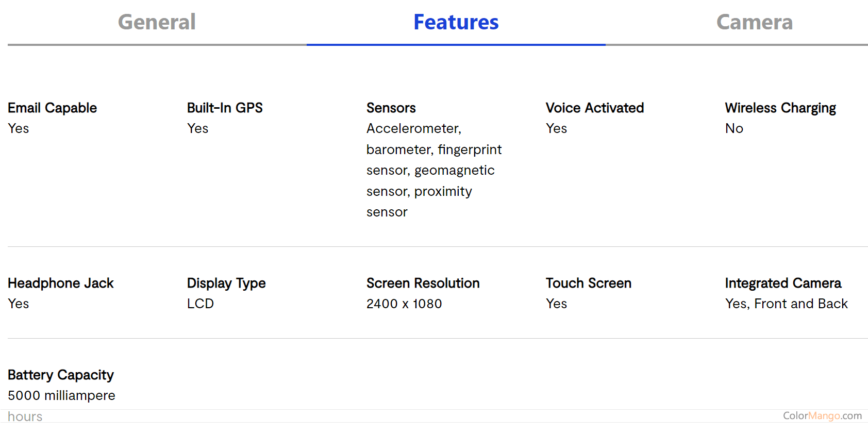868x434 pixels.
Task: Click the 2400 x 1080 resolution value
Action: (x=404, y=304)
